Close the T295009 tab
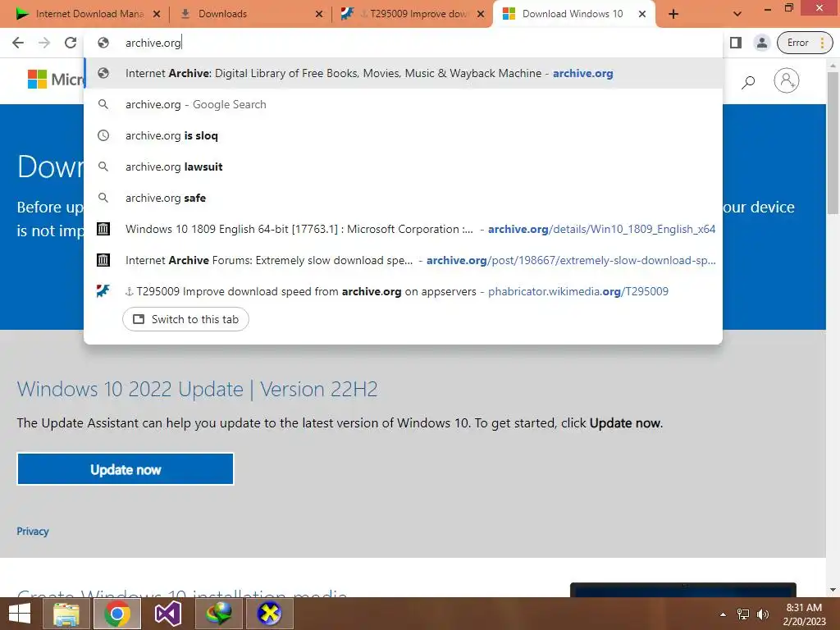Screen dimensions: 840x630 481,14
